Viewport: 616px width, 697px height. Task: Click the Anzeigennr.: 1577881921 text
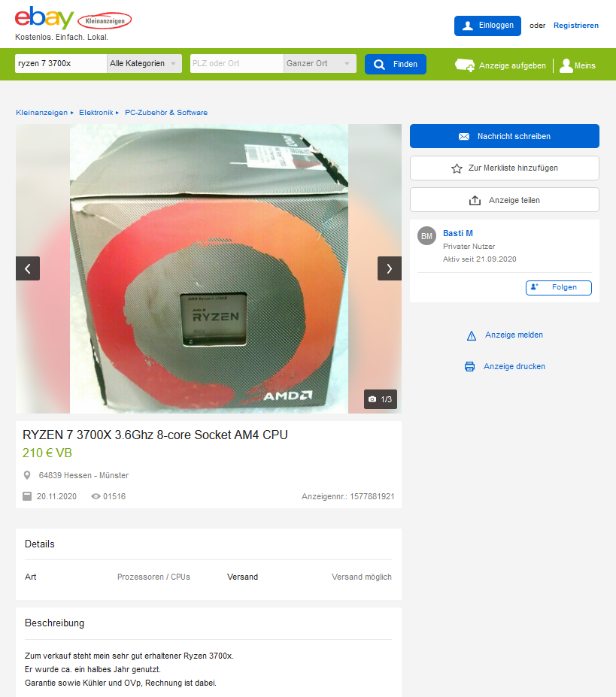tap(347, 496)
